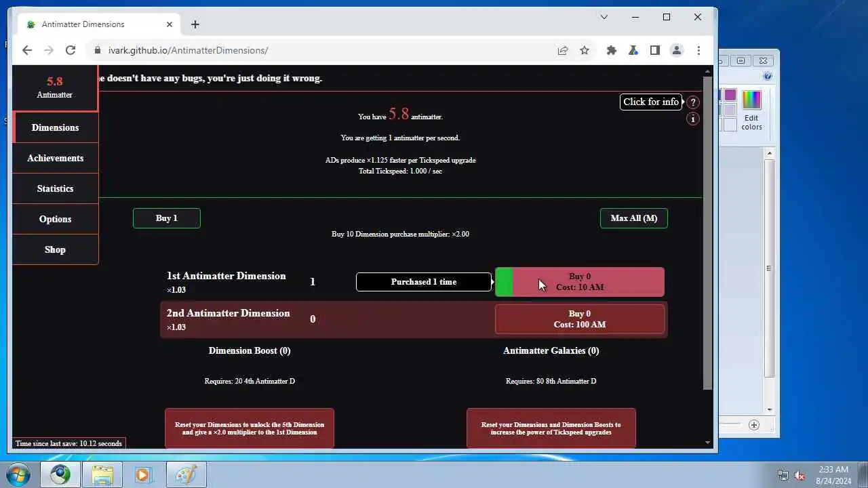Click the page scrollbar up arrow
868x488 pixels.
(708, 71)
